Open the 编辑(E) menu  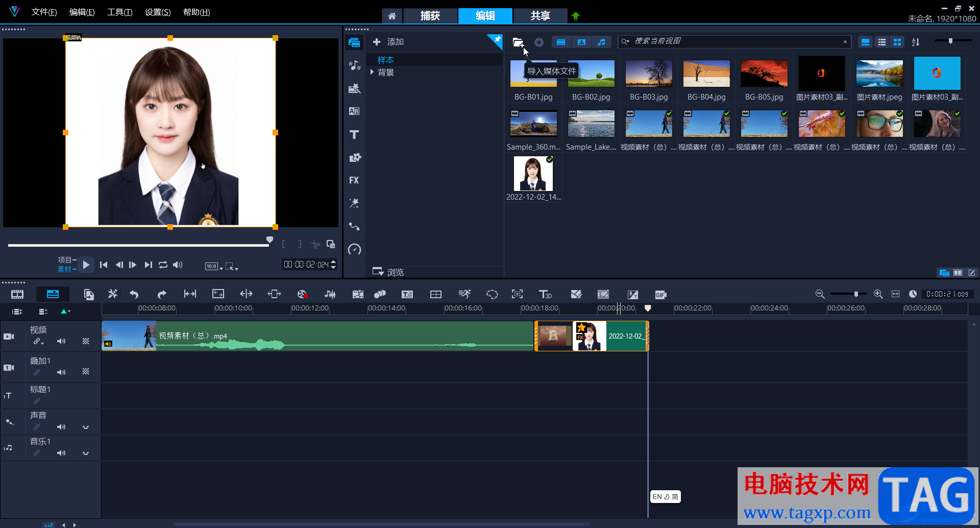click(82, 12)
